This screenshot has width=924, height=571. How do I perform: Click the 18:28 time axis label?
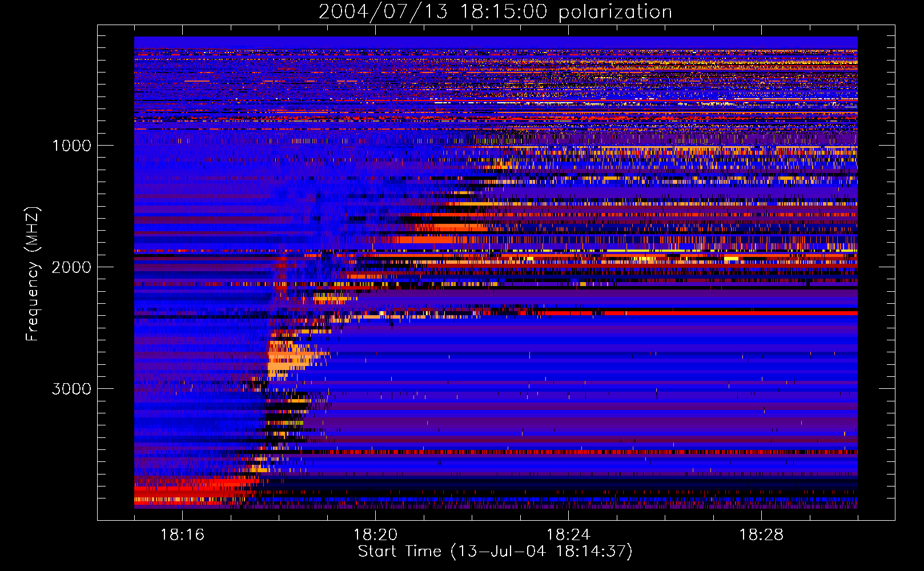(x=761, y=534)
